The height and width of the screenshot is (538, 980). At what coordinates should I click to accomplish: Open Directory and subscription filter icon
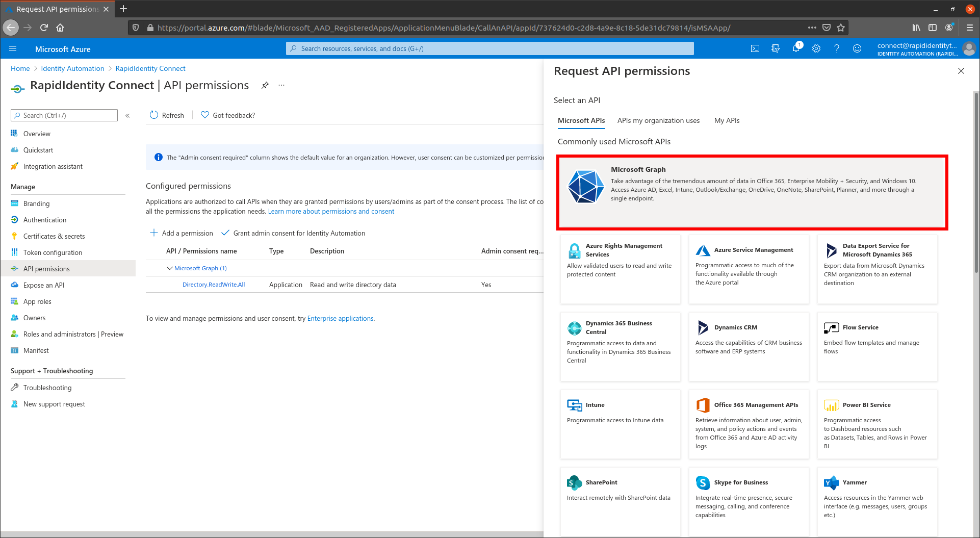[776, 49]
